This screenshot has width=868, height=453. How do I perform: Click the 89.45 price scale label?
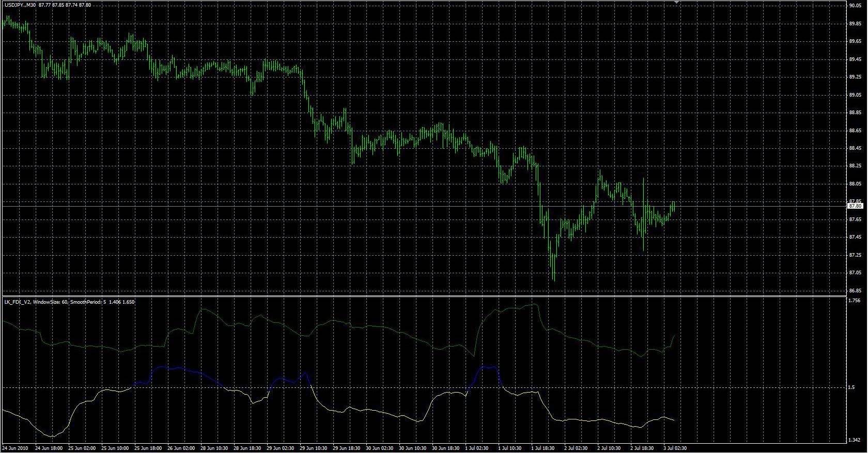coord(855,59)
